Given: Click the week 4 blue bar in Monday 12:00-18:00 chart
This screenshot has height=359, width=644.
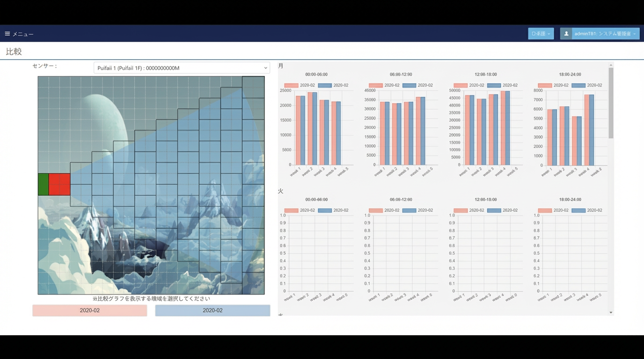Looking at the screenshot, I should coord(507,128).
